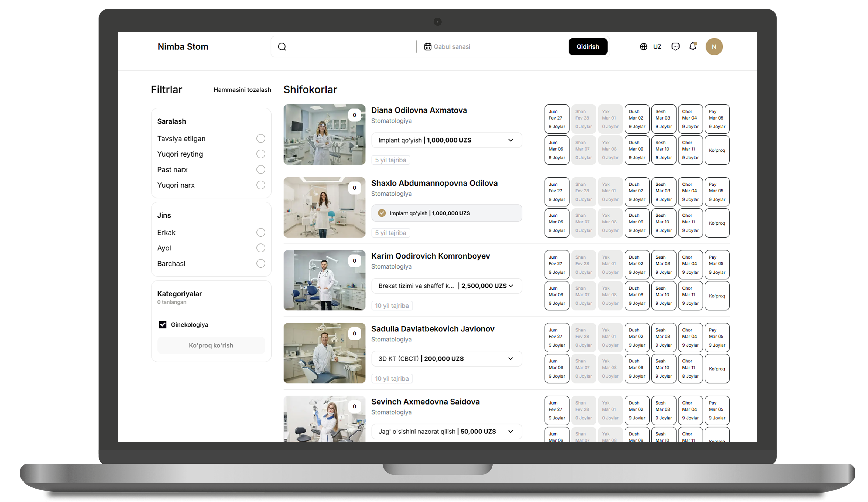The image size is (868, 502).
Task: Open the notifications bell icon
Action: pyautogui.click(x=693, y=46)
